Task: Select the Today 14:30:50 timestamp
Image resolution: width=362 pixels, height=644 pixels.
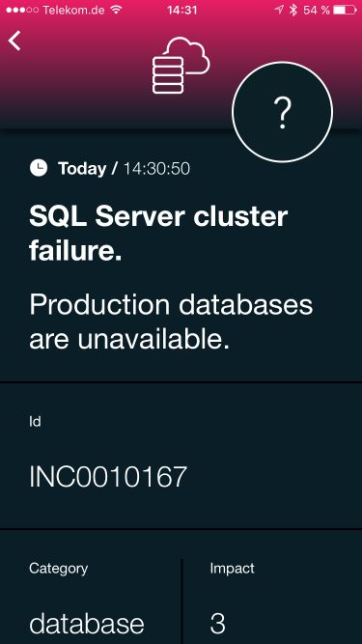Action: (124, 168)
